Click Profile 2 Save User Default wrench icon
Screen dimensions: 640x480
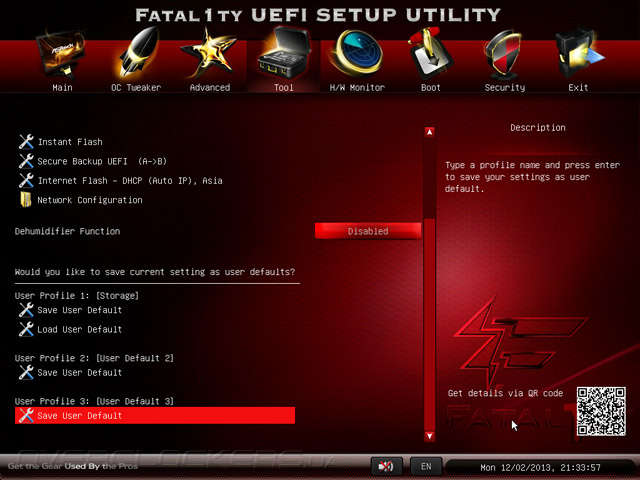click(x=26, y=372)
